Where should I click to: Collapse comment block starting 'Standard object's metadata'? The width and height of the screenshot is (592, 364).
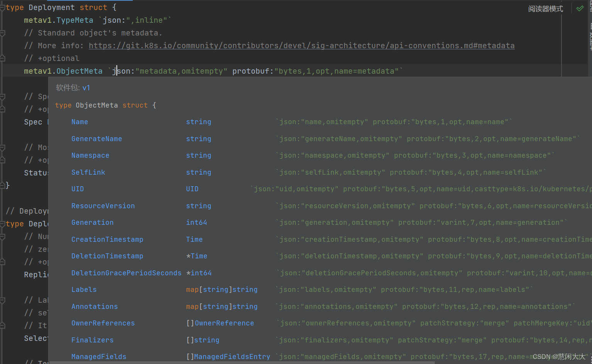pos(2,33)
